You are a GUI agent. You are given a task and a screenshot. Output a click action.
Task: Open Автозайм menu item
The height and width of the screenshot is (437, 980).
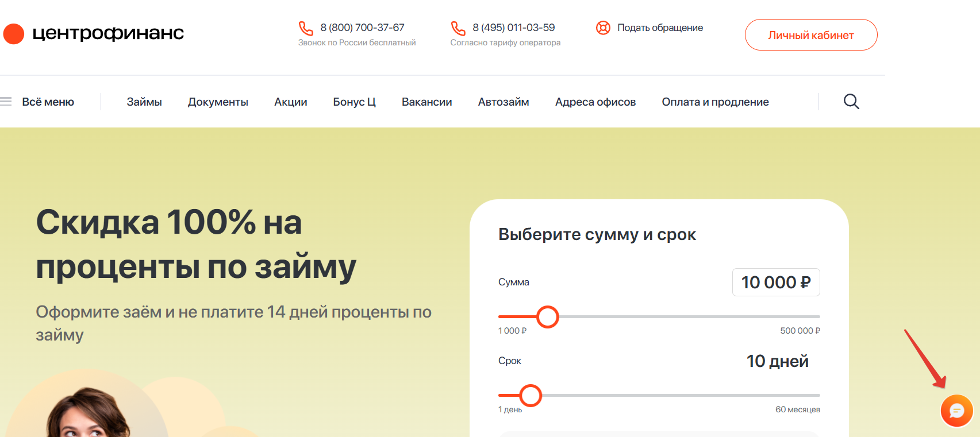coord(504,102)
